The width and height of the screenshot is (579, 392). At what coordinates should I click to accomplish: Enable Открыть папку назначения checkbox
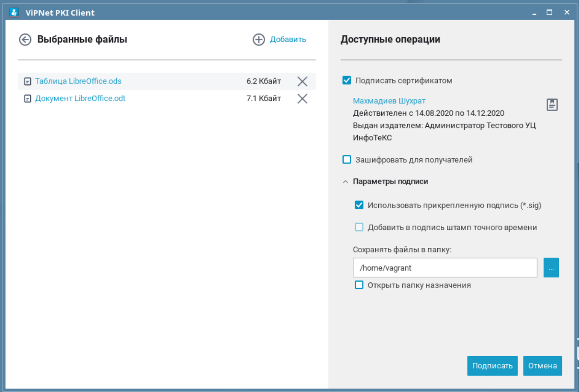coord(359,285)
